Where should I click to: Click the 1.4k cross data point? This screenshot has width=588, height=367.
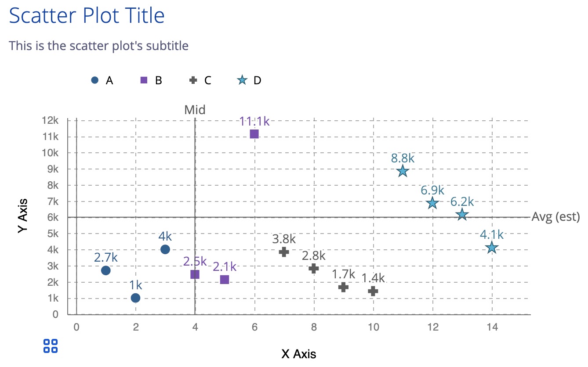pos(373,291)
